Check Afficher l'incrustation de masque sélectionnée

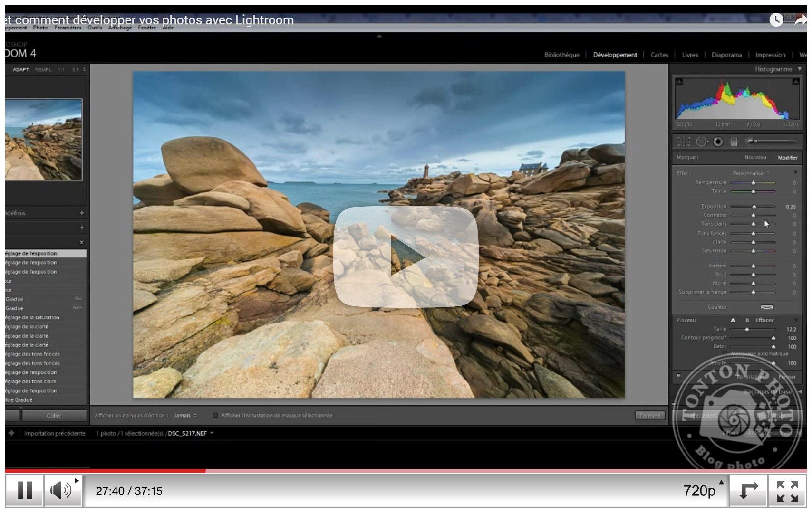tap(215, 415)
